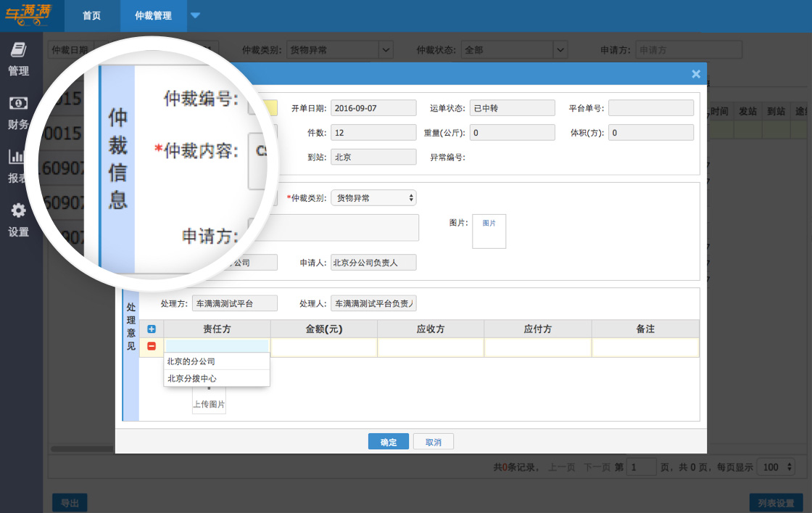
Task: Expand the arrow next to 仲裁管理 tab
Action: (195, 15)
